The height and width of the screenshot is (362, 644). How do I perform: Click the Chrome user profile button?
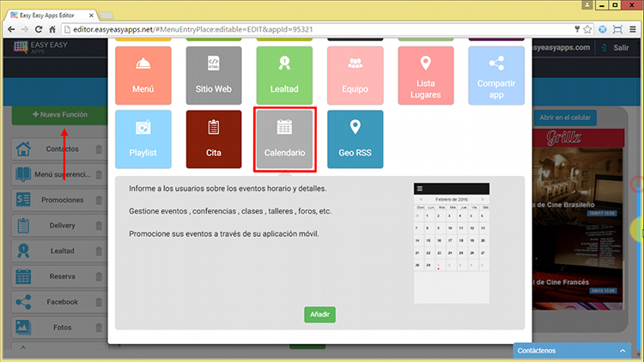pyautogui.click(x=587, y=5)
